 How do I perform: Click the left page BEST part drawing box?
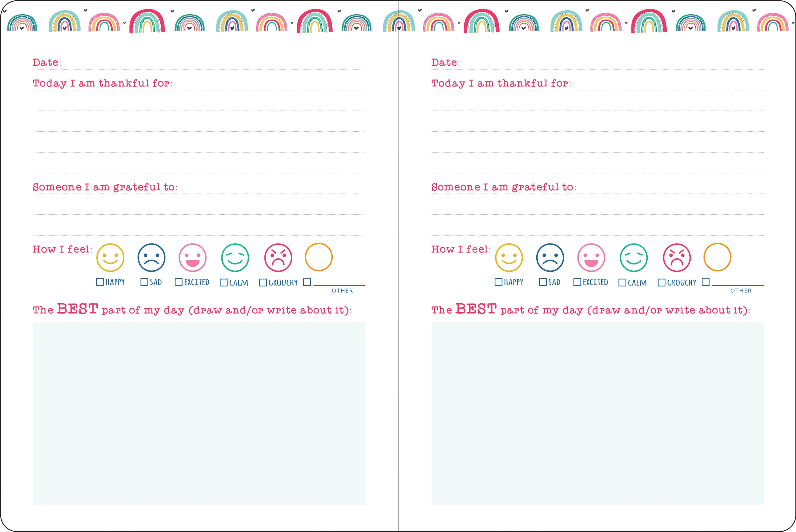199,413
